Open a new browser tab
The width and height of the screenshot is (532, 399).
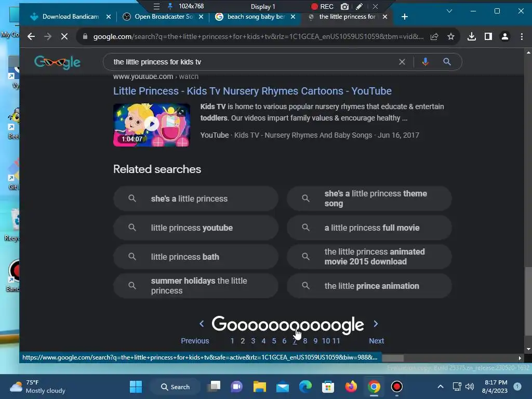[404, 17]
